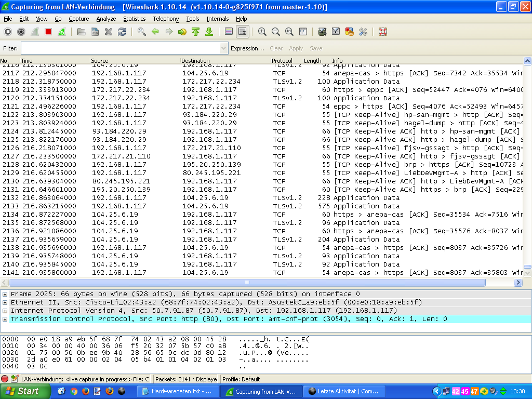Open the Telephony menu
Viewport: 532px width, 399px height.
pos(166,19)
